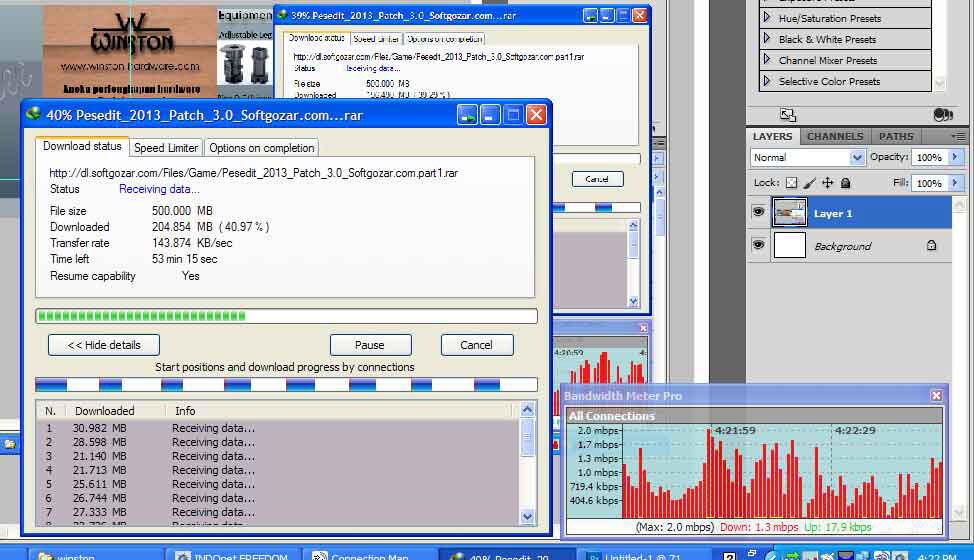Click the 'Receiving data...' status text
The width and height of the screenshot is (974, 560).
pyautogui.click(x=159, y=189)
